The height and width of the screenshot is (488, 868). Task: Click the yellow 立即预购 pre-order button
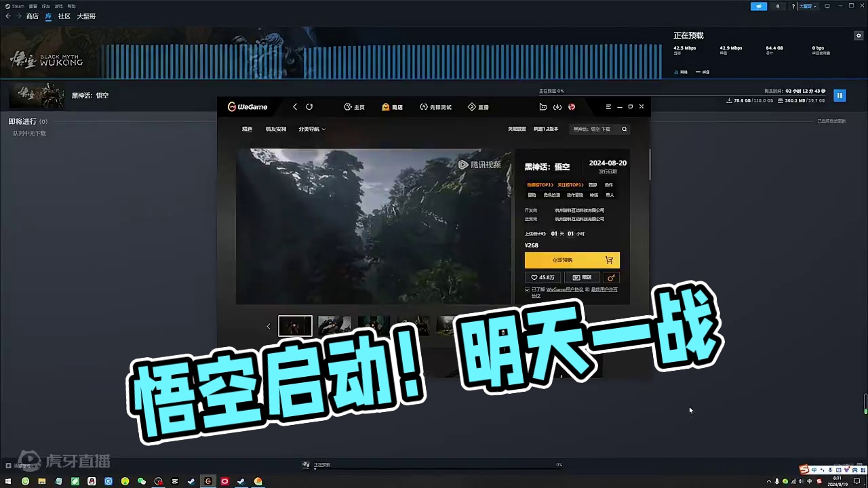click(563, 260)
